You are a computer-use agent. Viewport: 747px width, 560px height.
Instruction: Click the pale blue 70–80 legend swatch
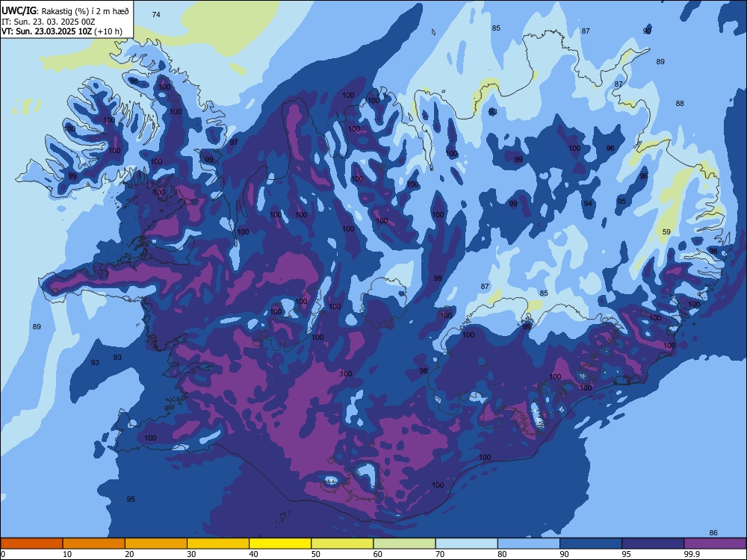pyautogui.click(x=466, y=544)
